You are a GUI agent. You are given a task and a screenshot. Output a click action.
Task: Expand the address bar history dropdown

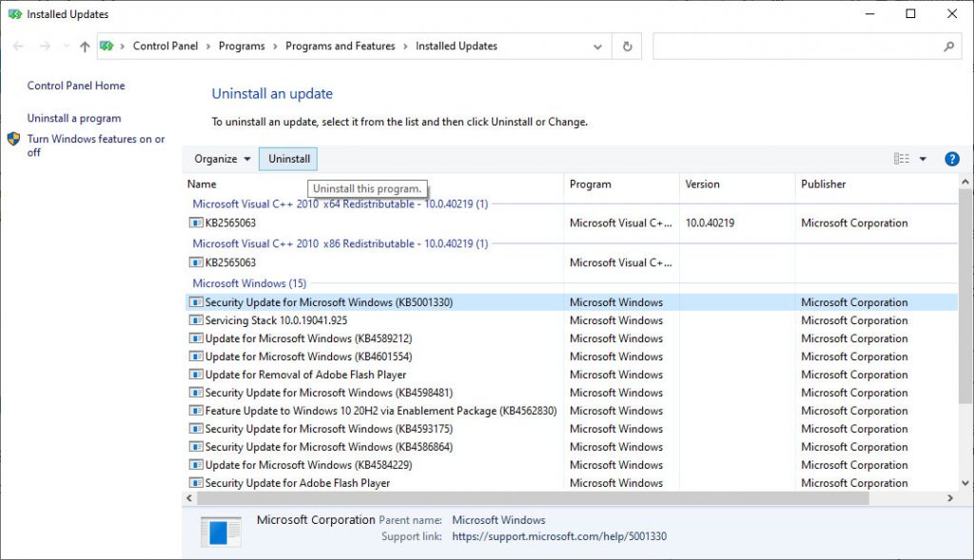(x=597, y=47)
